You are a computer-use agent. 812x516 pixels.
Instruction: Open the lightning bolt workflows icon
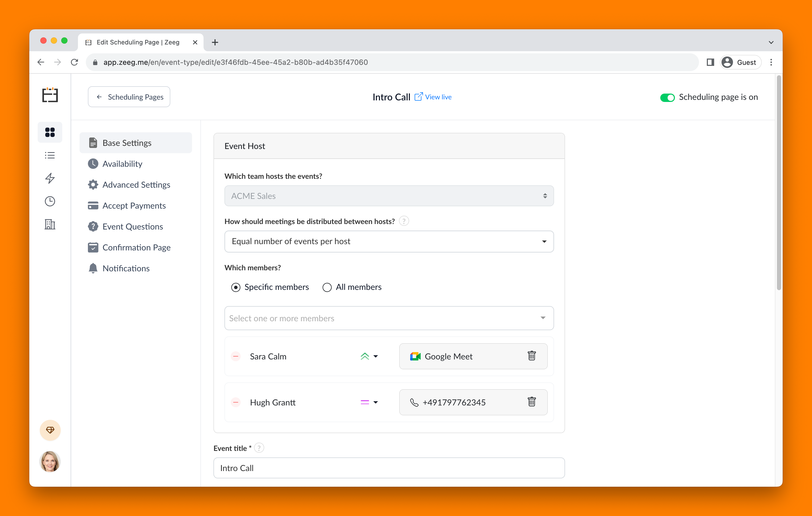coord(50,178)
